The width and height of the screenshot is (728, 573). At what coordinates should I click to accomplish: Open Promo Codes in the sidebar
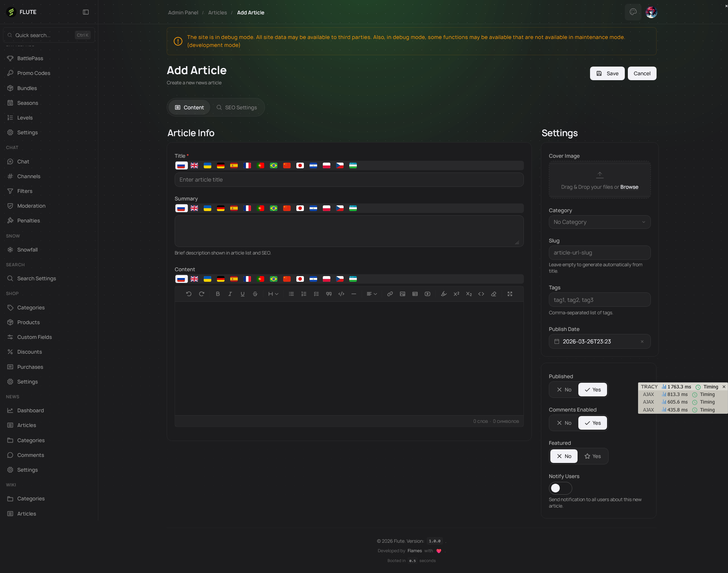point(34,73)
